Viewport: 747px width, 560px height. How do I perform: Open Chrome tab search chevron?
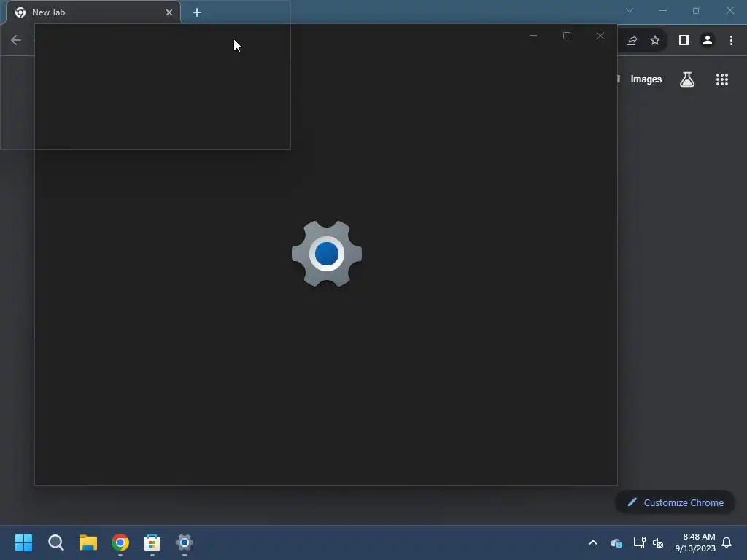[630, 10]
